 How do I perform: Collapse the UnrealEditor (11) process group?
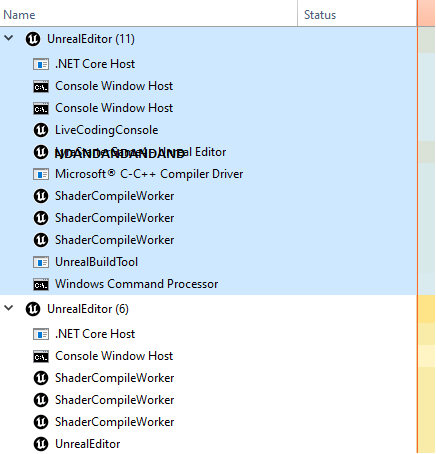[9, 38]
